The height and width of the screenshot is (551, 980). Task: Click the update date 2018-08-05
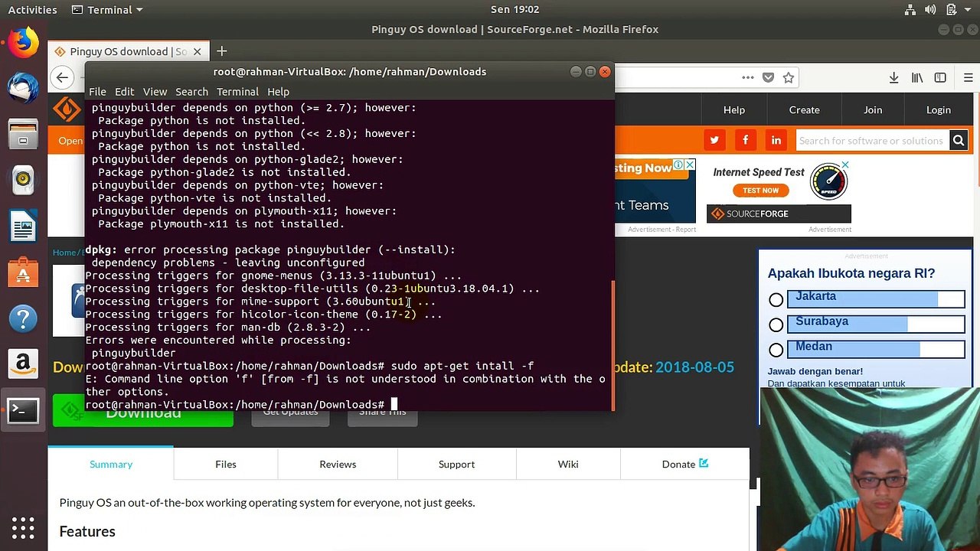[694, 367]
